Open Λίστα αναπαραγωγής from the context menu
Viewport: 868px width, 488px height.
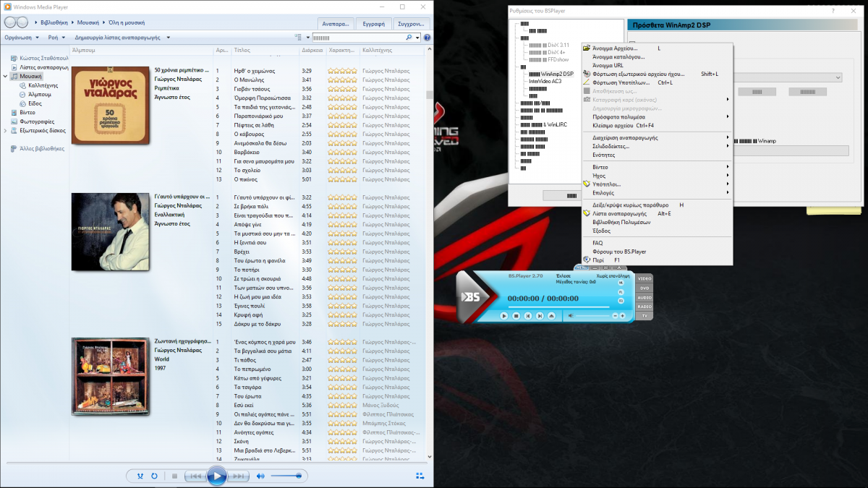click(x=658, y=214)
